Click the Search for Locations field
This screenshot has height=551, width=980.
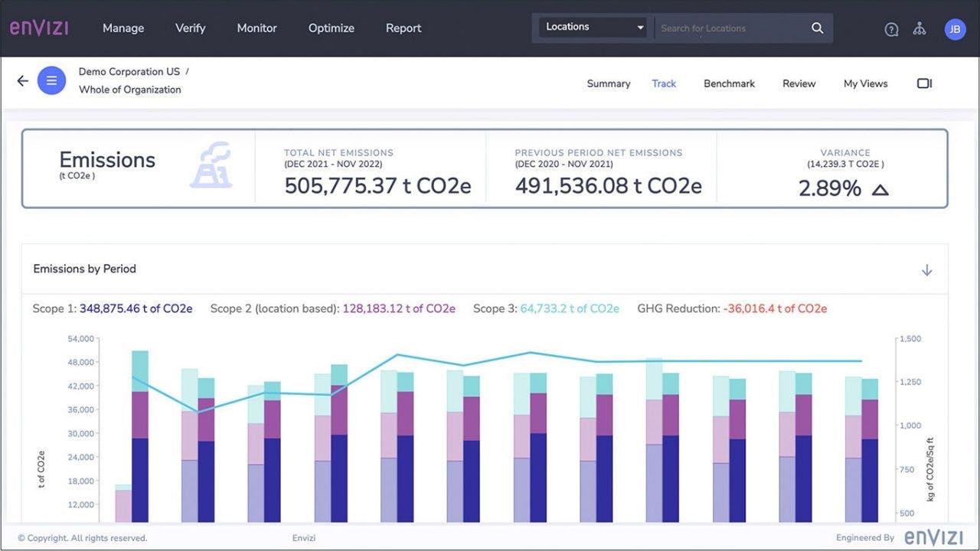pos(727,28)
